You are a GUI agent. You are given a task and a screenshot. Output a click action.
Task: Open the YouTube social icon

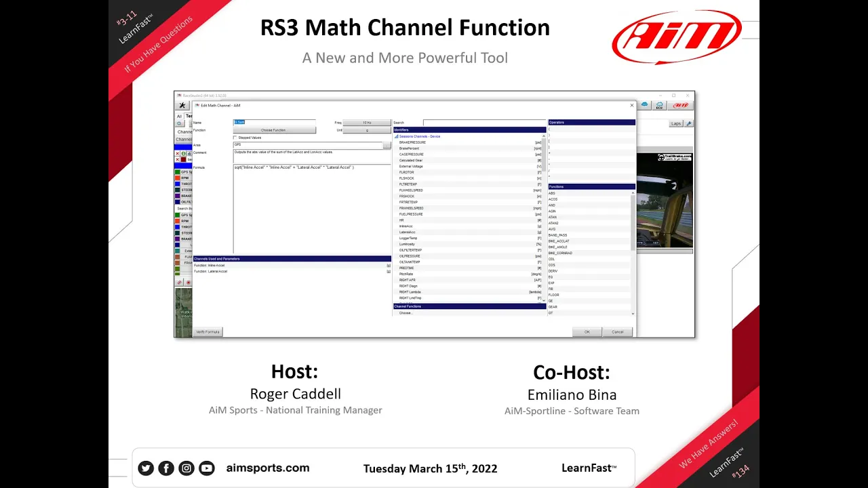(x=207, y=468)
